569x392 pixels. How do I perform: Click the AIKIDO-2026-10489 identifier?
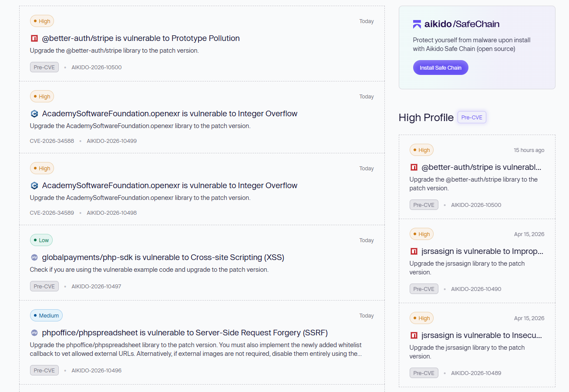[x=476, y=373]
